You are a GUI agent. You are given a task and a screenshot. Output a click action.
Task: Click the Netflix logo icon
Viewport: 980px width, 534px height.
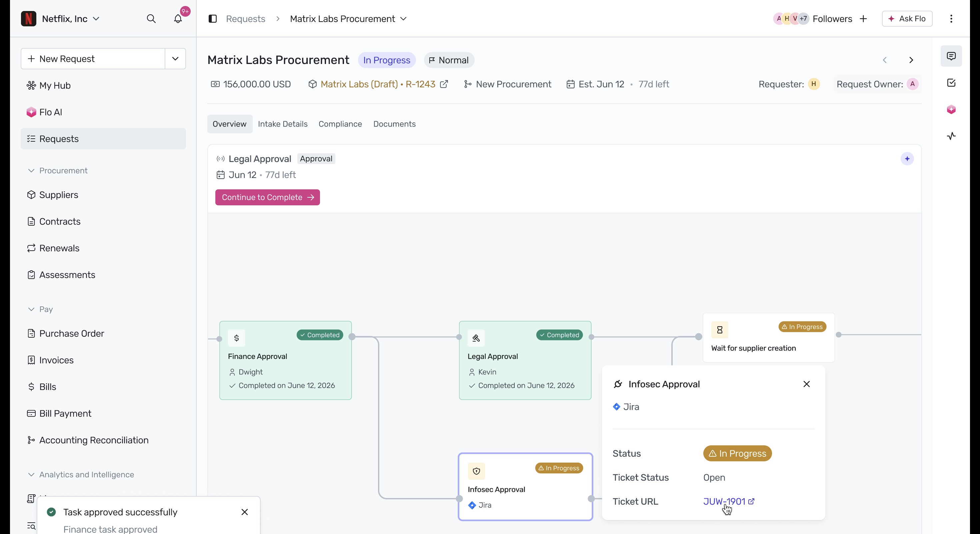pos(29,19)
